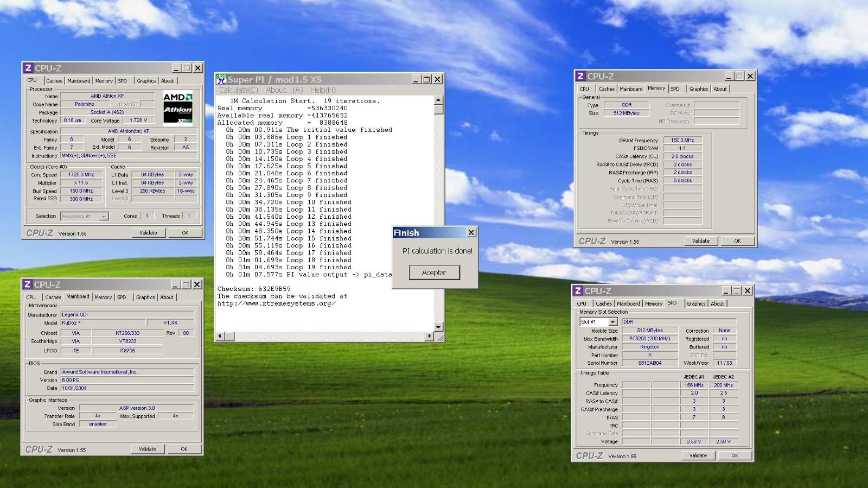Click OK in SPD CPU-Z window
The height and width of the screenshot is (488, 868).
pyautogui.click(x=735, y=456)
